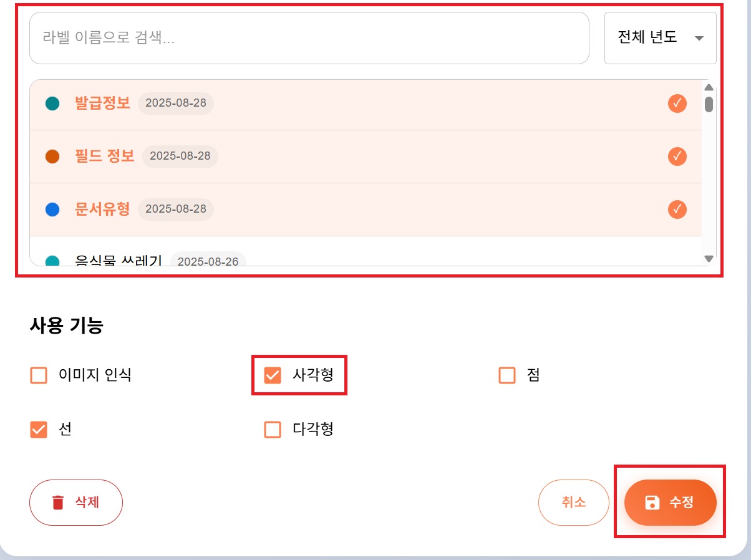Deselect the 필드 정보 check icon
Screen dimensions: 751x560
pyautogui.click(x=677, y=156)
